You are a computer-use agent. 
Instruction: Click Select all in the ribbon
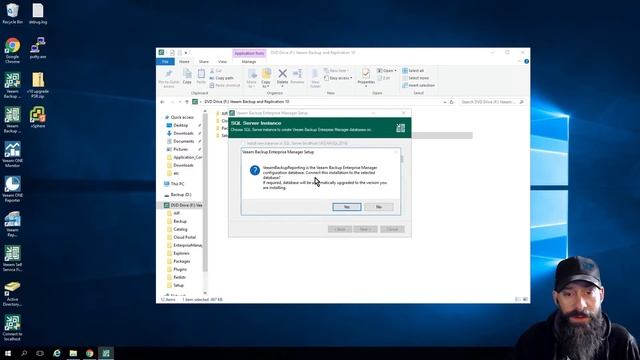413,71
